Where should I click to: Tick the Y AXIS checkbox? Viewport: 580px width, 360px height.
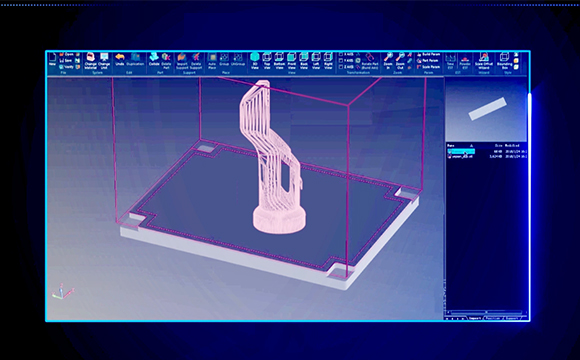[341, 61]
